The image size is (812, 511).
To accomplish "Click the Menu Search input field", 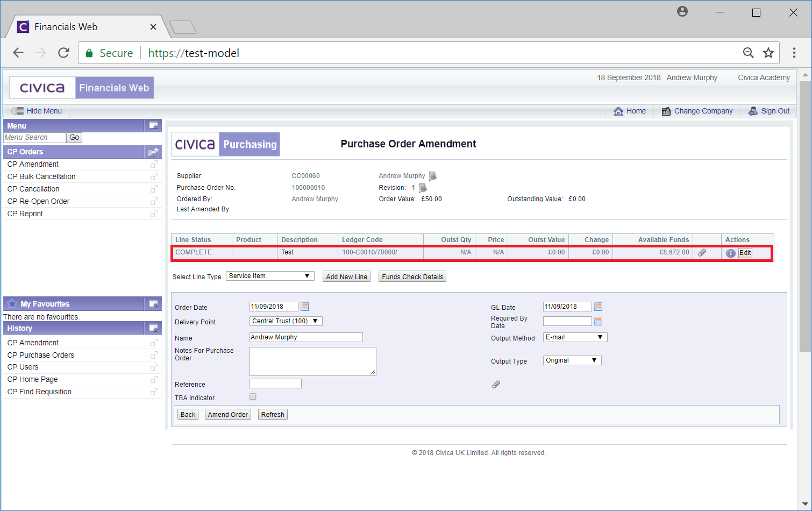I will click(x=34, y=138).
